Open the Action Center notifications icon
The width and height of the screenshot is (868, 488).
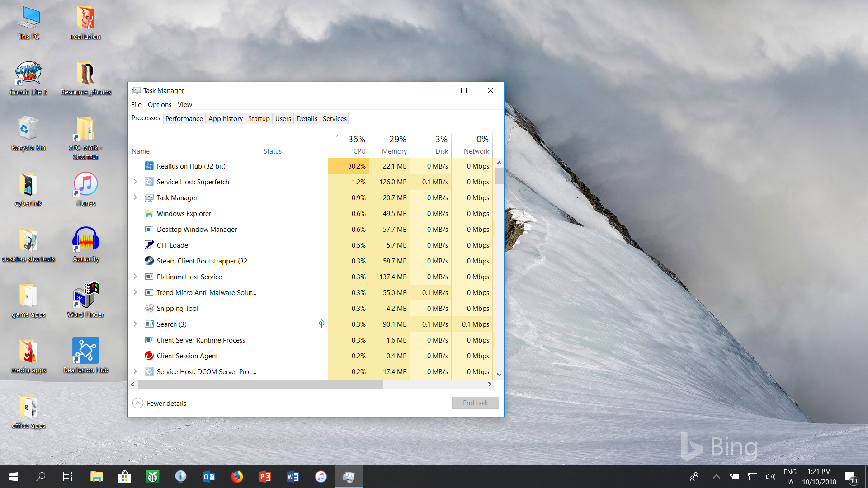coord(851,477)
